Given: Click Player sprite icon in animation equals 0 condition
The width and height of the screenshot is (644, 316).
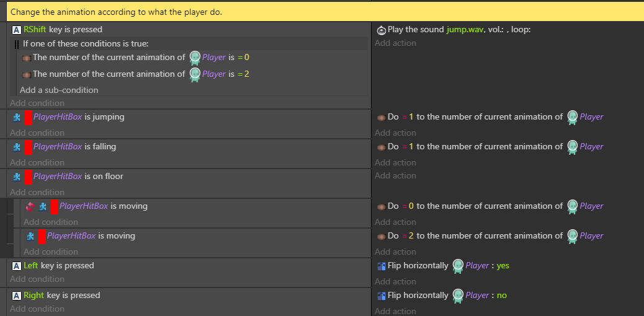Looking at the screenshot, I should [x=195, y=58].
